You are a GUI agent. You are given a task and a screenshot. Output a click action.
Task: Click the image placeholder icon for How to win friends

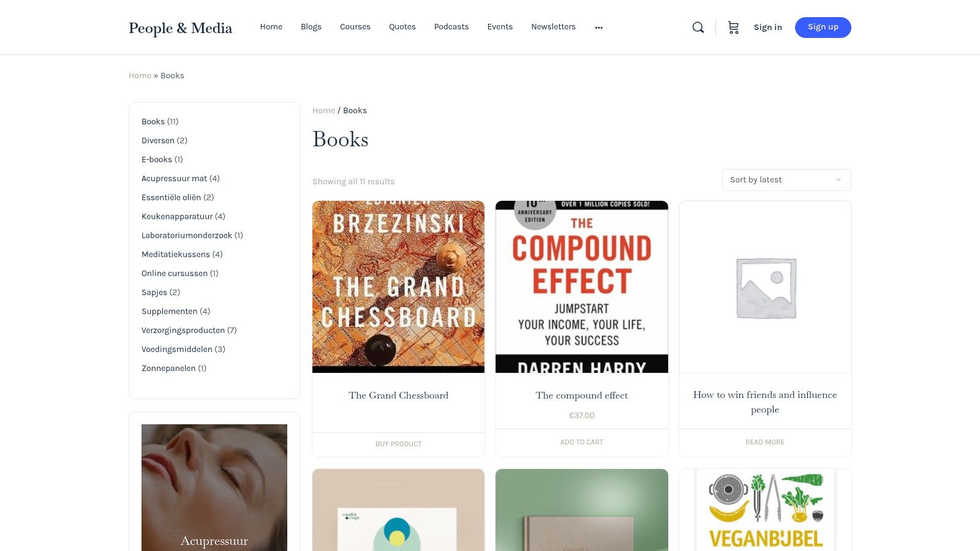(764, 287)
